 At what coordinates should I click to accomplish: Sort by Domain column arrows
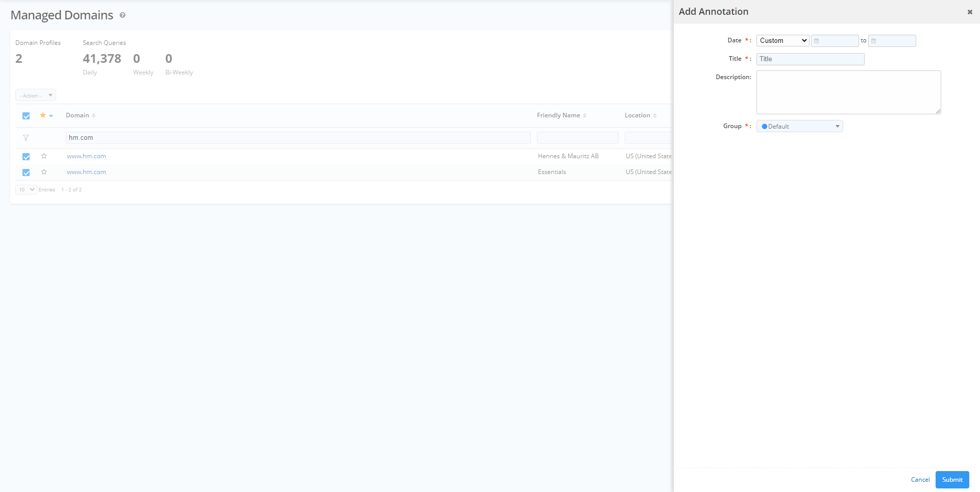point(94,116)
